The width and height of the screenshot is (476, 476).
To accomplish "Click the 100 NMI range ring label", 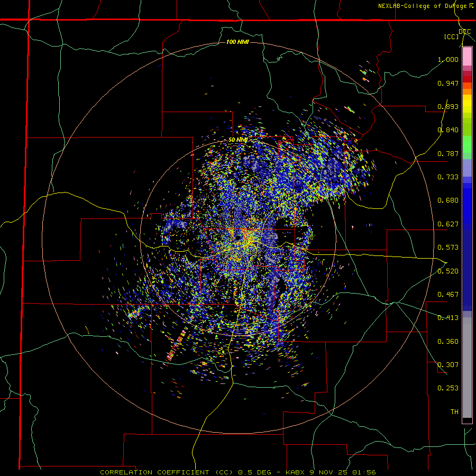I will point(237,42).
